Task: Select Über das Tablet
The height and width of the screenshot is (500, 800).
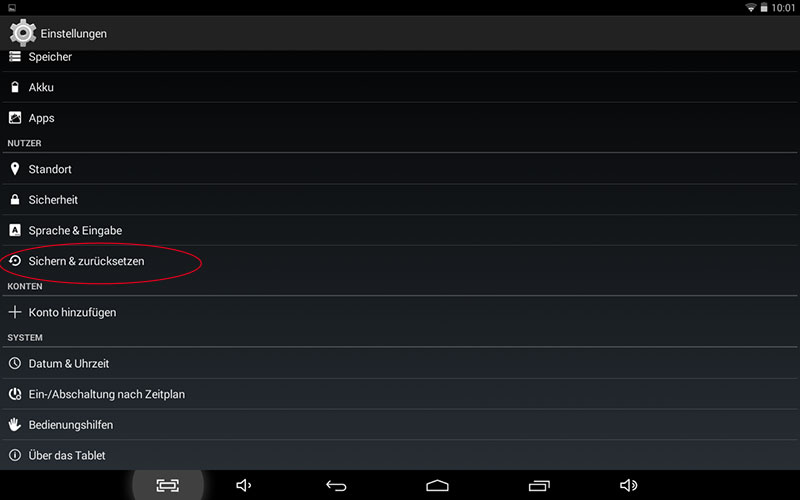Action: 400,455
